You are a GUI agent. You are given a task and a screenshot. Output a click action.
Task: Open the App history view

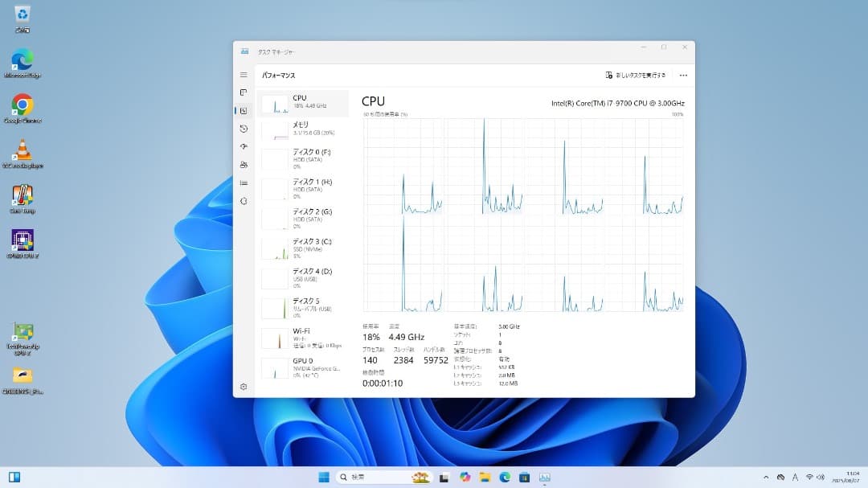244,129
